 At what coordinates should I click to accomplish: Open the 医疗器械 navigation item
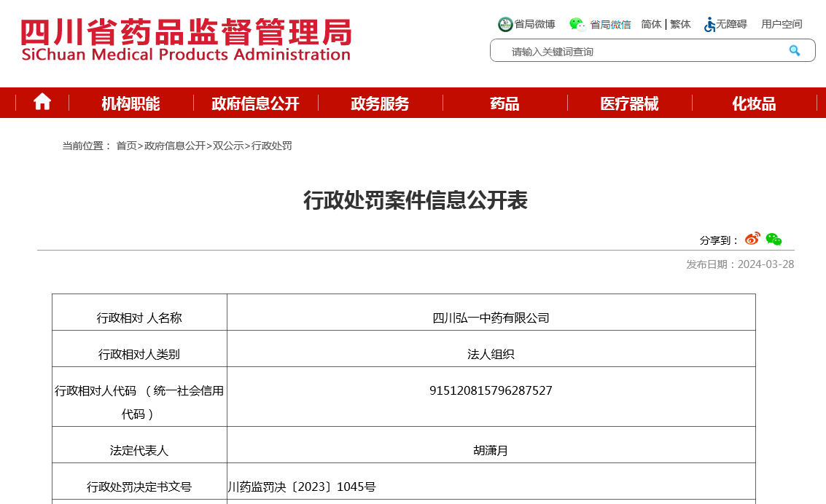629,103
